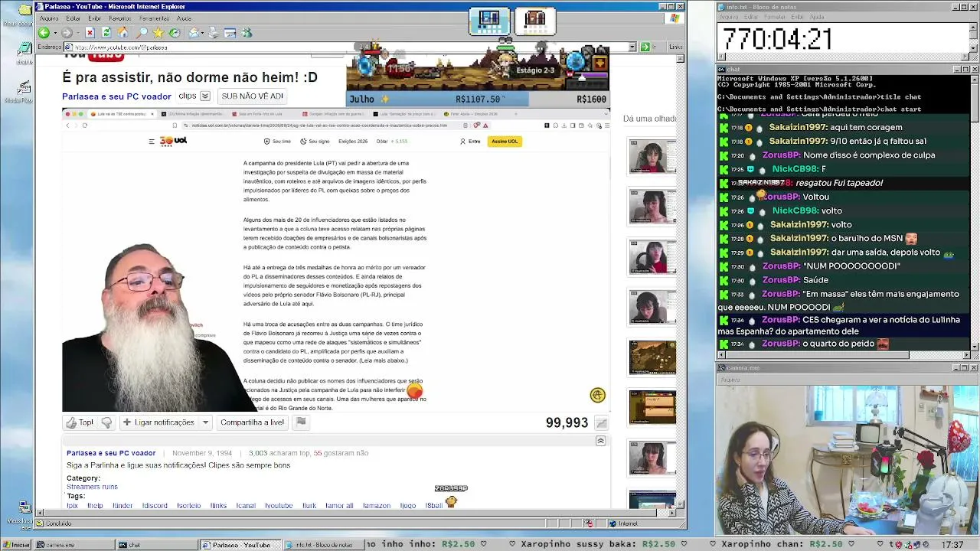The image size is (980, 551).
Task: Open the Editar menu in Internet Explorer
Action: tap(73, 18)
